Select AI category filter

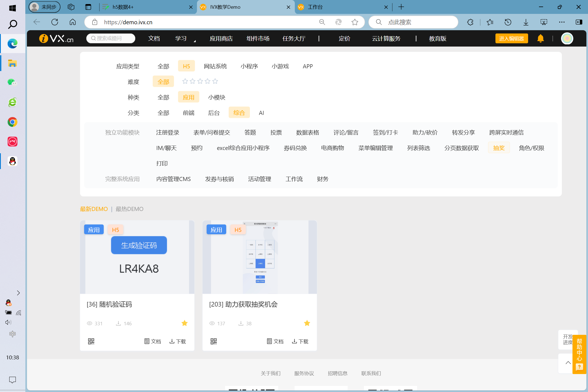click(x=261, y=113)
